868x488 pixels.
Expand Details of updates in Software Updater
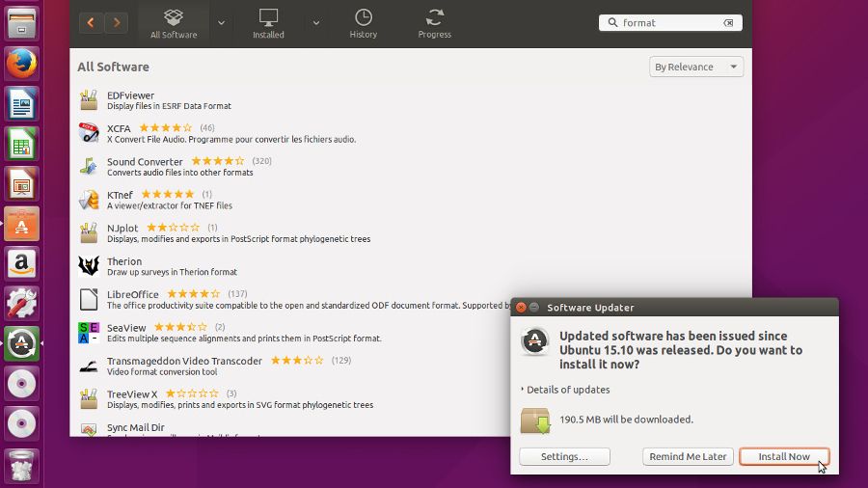(x=565, y=390)
